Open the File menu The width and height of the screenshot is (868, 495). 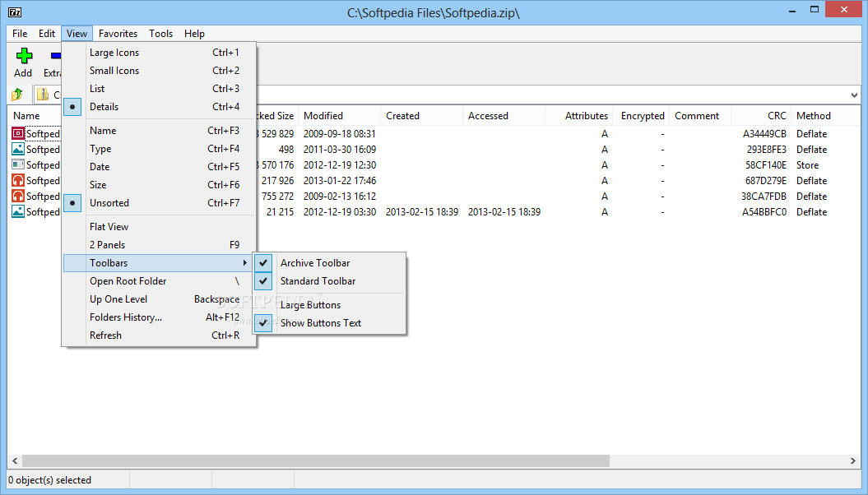(20, 34)
